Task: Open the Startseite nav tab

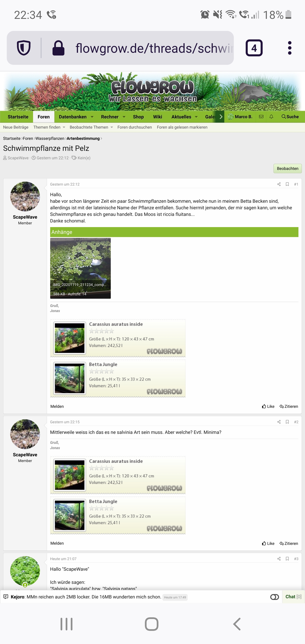Action: pyautogui.click(x=18, y=117)
